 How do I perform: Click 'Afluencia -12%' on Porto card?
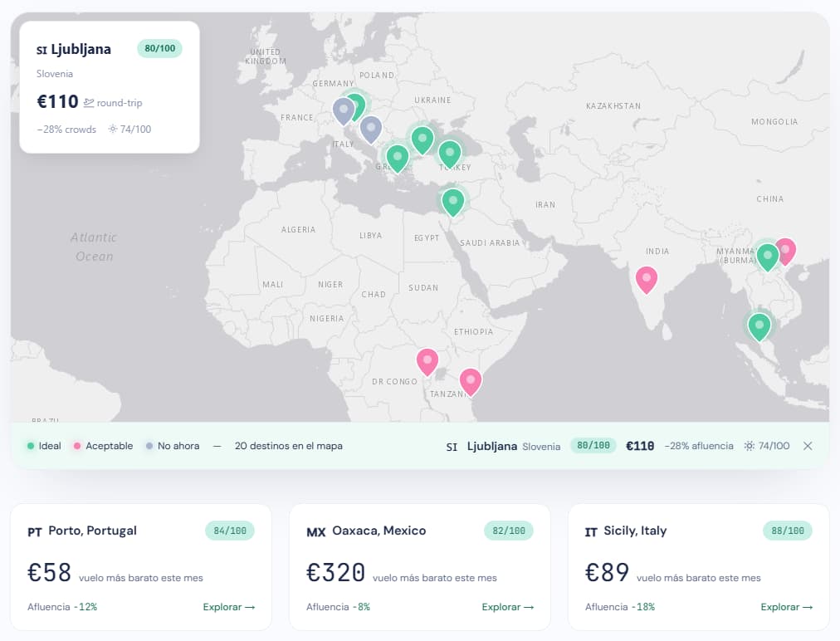click(x=62, y=607)
